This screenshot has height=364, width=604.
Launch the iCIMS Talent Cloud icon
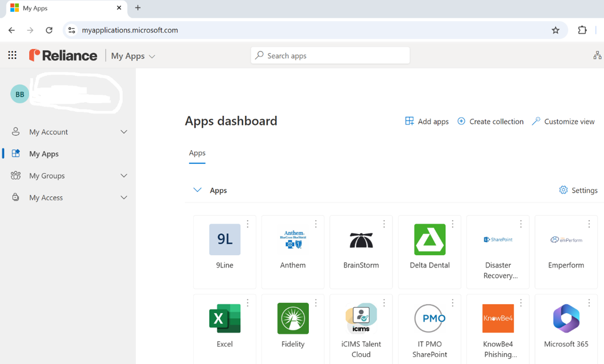click(361, 318)
